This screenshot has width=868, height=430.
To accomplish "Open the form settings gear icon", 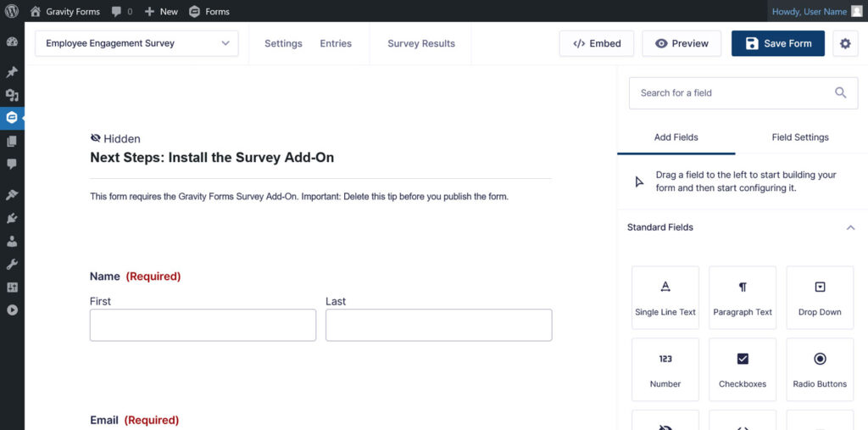I will click(x=845, y=43).
